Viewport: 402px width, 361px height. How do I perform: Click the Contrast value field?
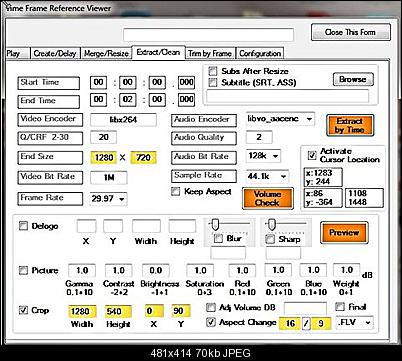click(x=119, y=270)
